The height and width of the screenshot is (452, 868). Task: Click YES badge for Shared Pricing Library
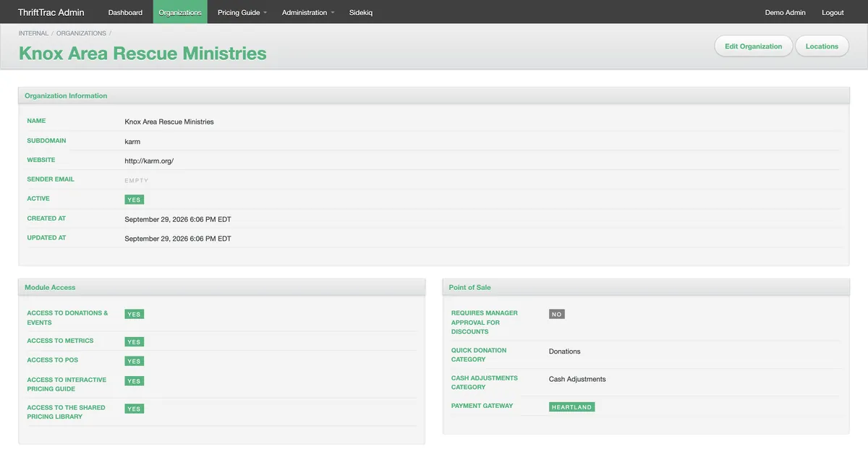pos(134,409)
